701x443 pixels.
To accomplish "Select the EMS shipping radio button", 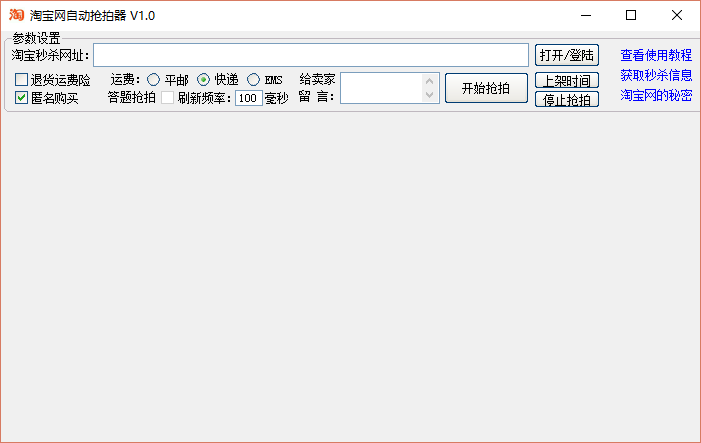I will click(254, 80).
